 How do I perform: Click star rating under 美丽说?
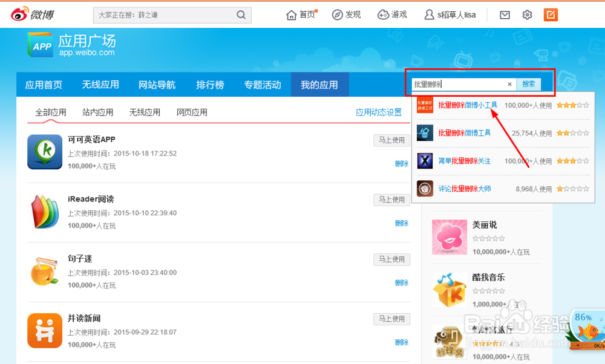488,238
